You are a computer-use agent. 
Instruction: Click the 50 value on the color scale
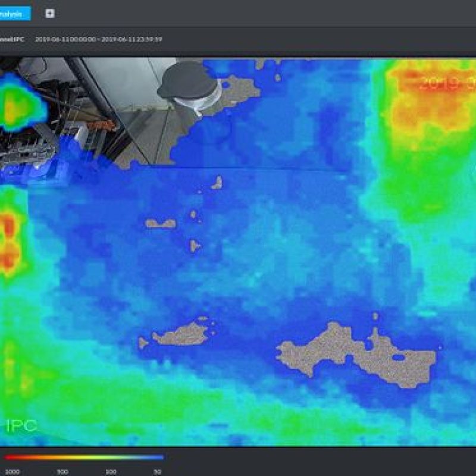point(157,471)
